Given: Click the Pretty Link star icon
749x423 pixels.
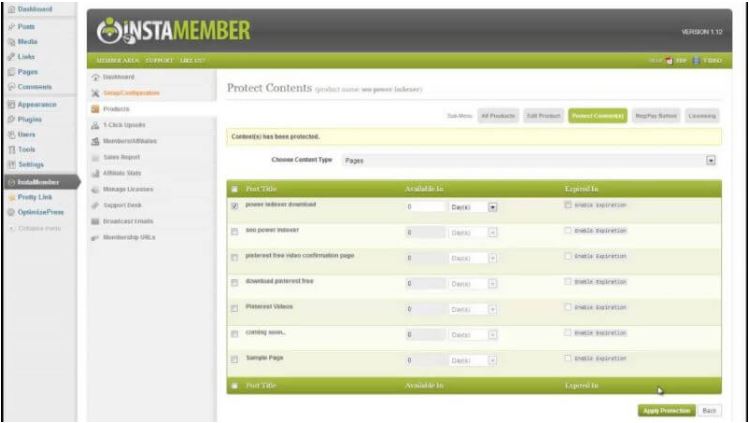Looking at the screenshot, I should 11,197.
